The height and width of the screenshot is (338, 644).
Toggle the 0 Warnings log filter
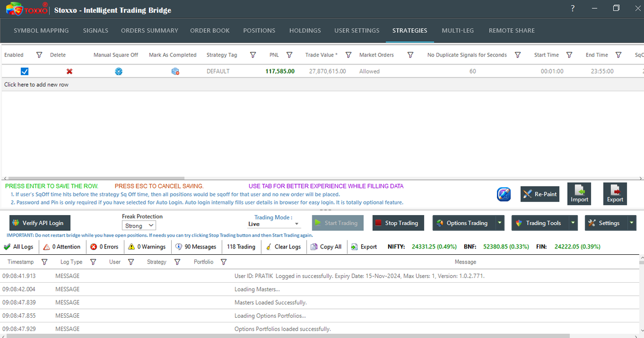click(147, 247)
